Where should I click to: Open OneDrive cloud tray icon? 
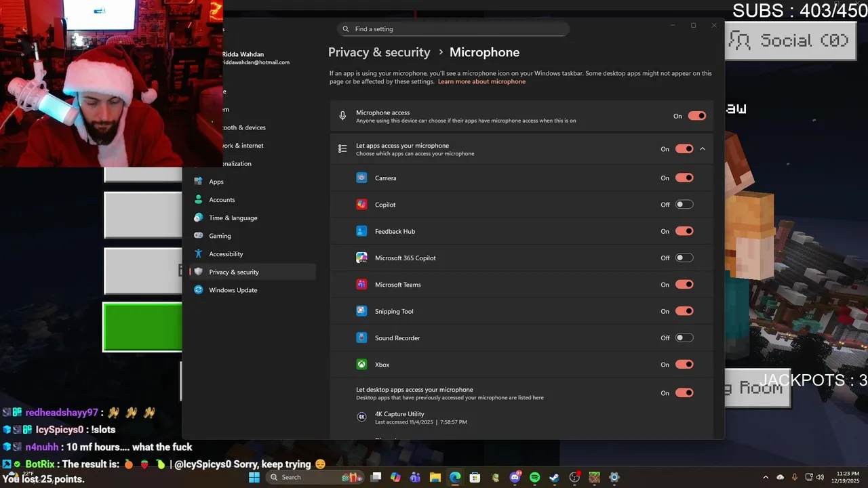780,477
